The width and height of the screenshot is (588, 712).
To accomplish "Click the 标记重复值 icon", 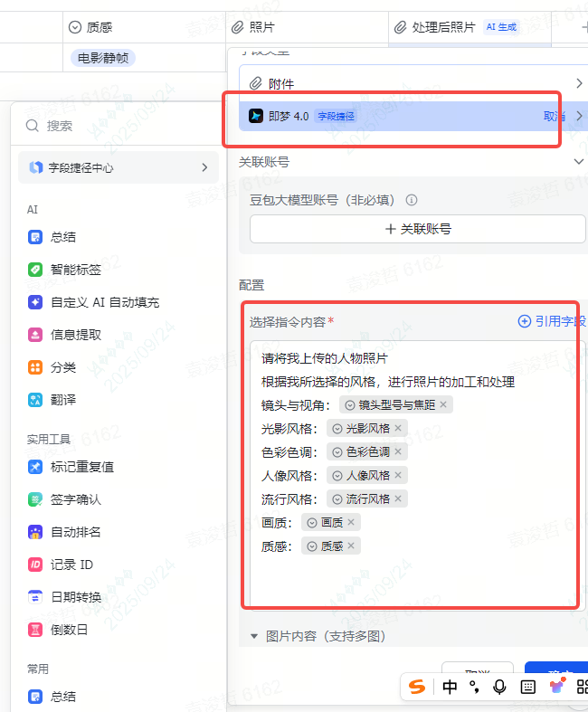I will tap(35, 467).
